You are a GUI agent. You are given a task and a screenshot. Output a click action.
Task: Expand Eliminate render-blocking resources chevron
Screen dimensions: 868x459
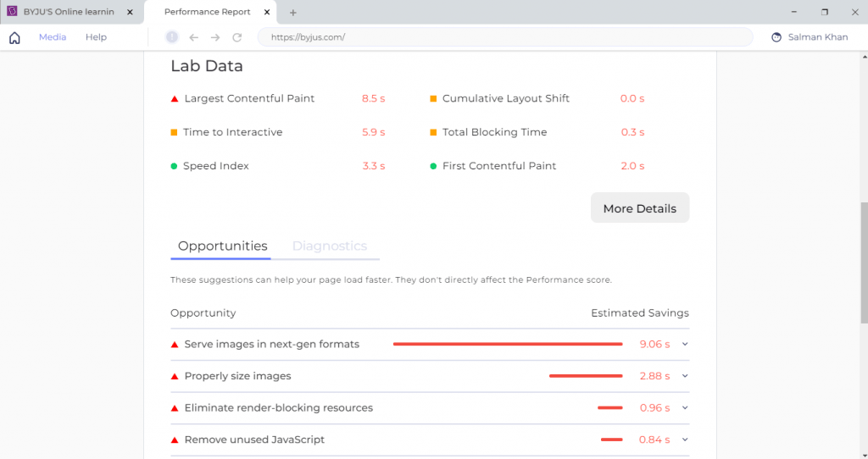[x=685, y=408]
